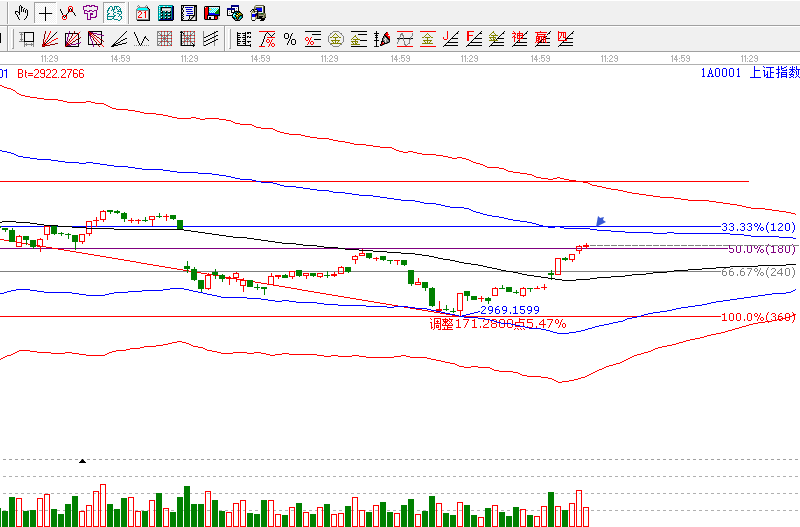Select the grid with axis arrows tool
Image resolution: width=800 pixels, height=527 pixels.
coord(188,39)
